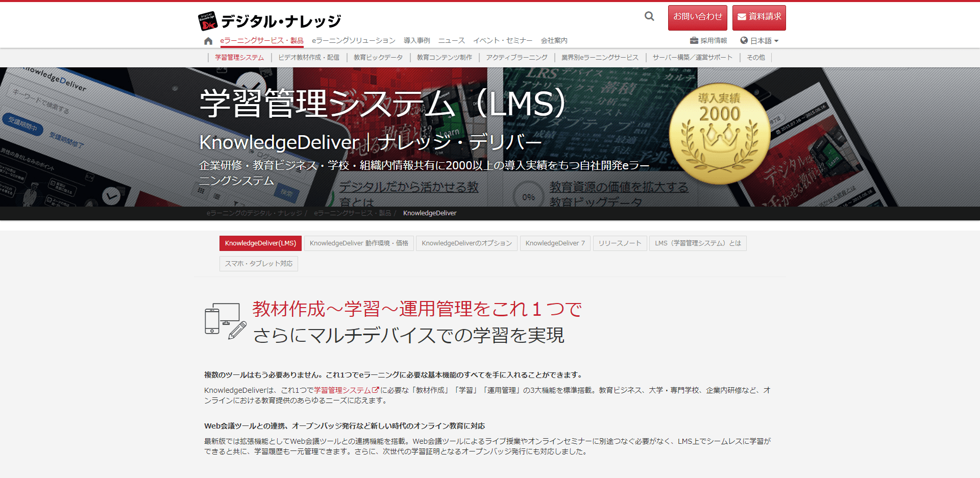Click breadcrumb text KnowledgeDeliver

pos(430,213)
